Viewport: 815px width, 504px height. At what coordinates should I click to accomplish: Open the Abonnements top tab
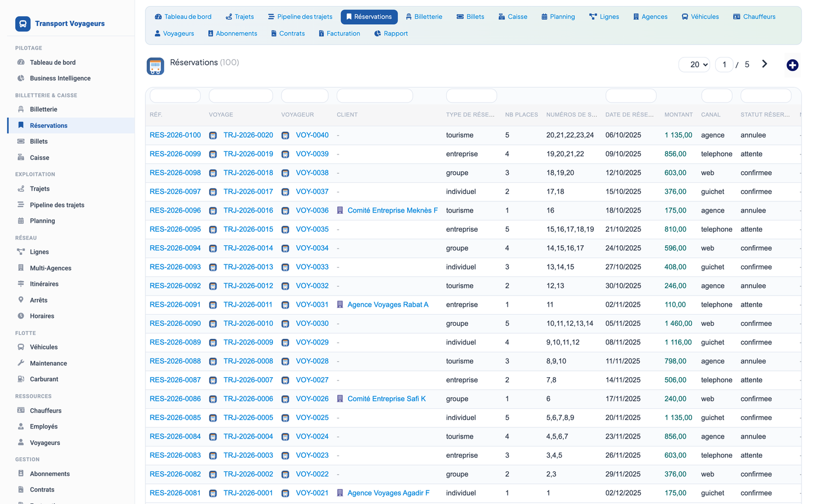coord(232,34)
